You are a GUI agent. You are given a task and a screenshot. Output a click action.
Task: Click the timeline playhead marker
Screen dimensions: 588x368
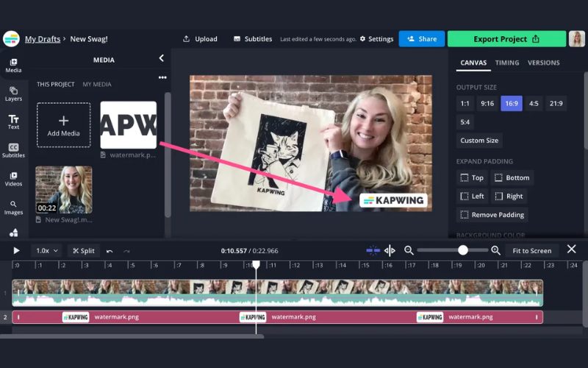pyautogui.click(x=256, y=265)
